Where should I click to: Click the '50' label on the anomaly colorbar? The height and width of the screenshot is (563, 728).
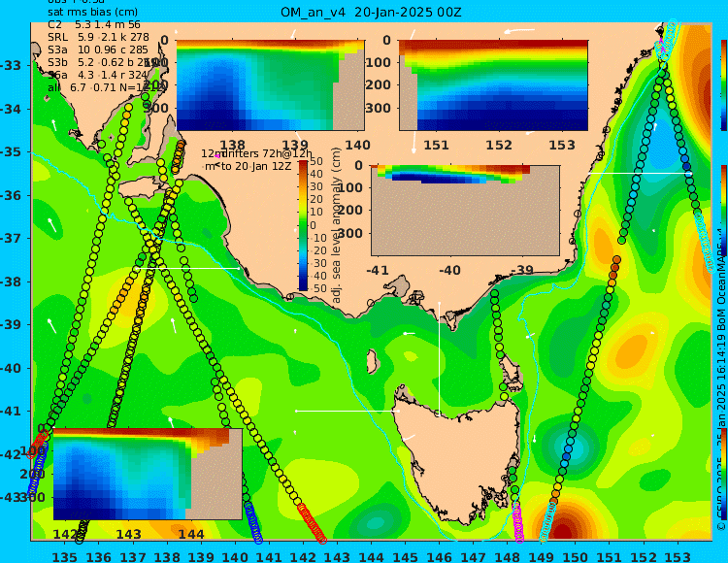pyautogui.click(x=316, y=161)
